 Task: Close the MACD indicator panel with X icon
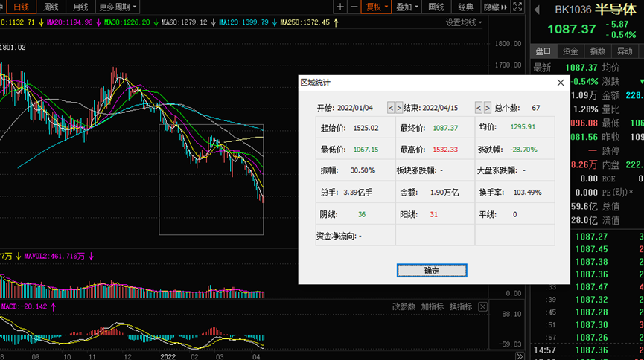[x=483, y=306]
